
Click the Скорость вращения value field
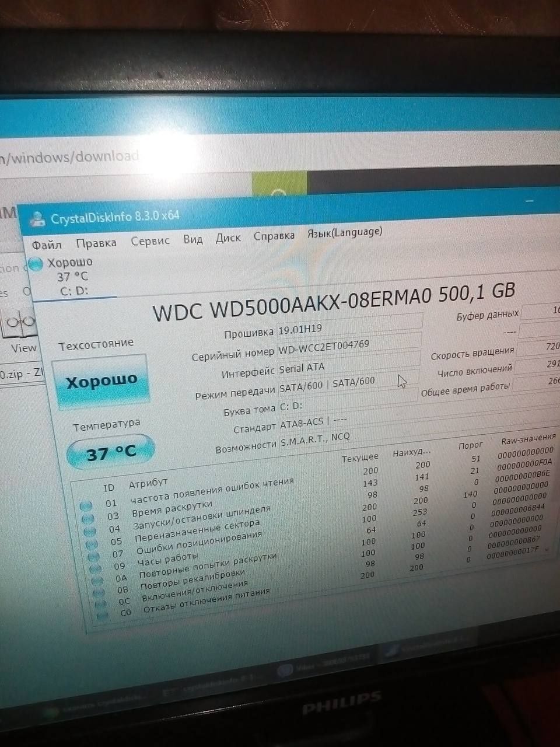(x=538, y=347)
